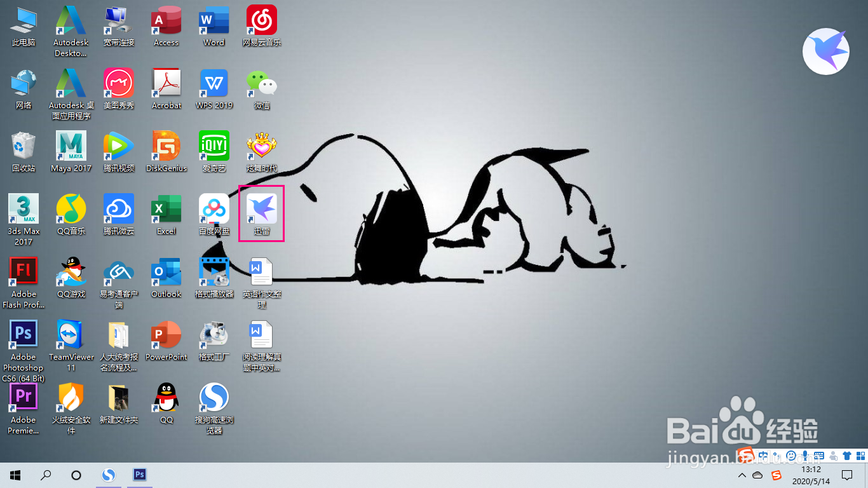Select the Adobe Flash Prof... shortcut
Image resolution: width=868 pixels, height=488 pixels.
pos(24,283)
